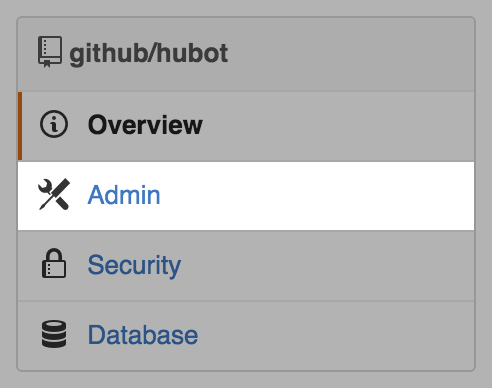Open the Admin link

124,195
